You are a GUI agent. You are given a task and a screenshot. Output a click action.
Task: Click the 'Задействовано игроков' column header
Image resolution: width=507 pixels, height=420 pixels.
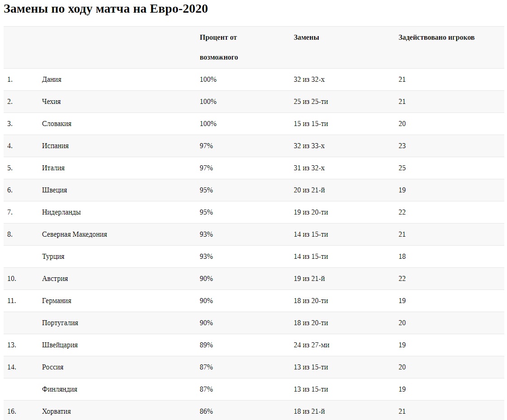click(437, 37)
